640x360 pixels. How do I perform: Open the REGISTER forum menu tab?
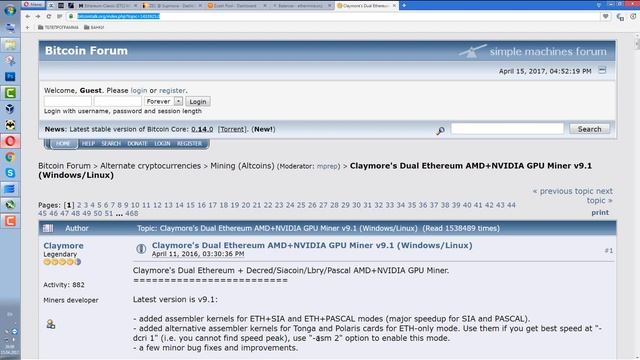(x=189, y=144)
